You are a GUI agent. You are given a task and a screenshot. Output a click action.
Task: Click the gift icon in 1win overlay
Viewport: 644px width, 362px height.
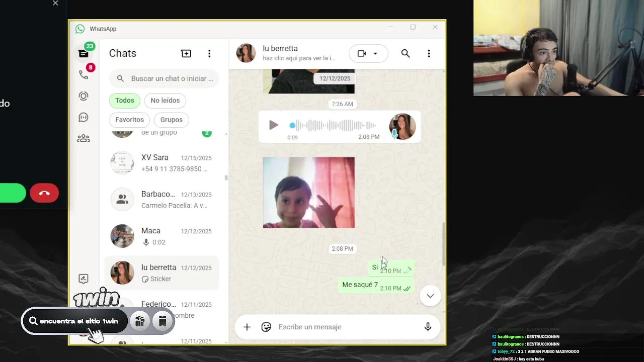tap(140, 321)
